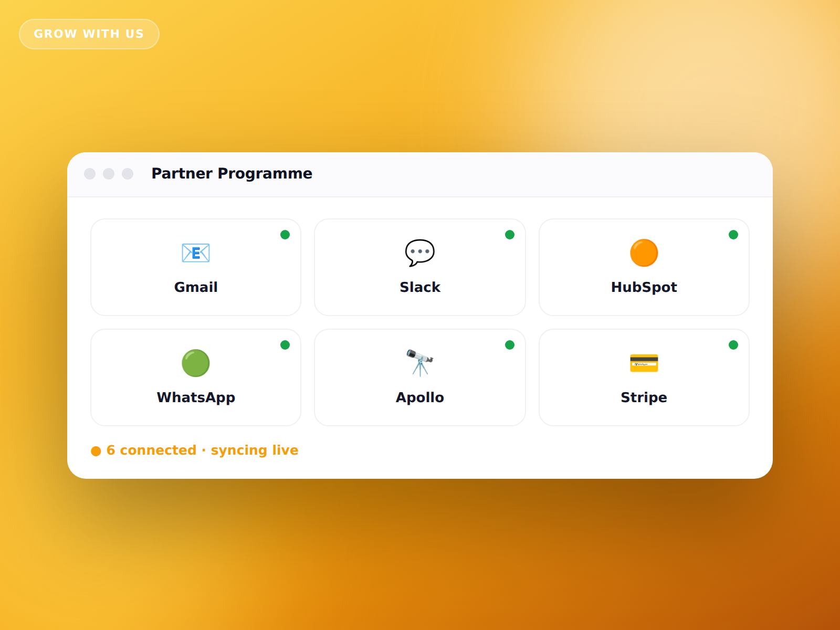Click the green status dot on HubSpot card
The image size is (840, 630).
[733, 235]
